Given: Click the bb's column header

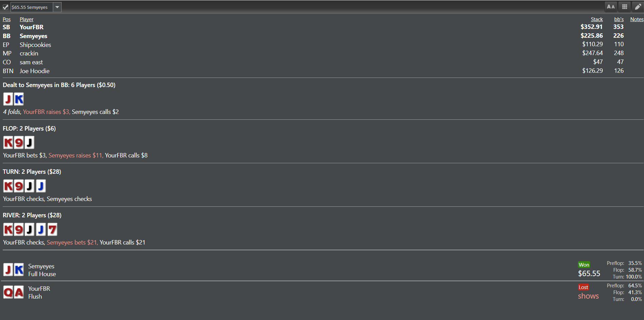Looking at the screenshot, I should tap(619, 19).
